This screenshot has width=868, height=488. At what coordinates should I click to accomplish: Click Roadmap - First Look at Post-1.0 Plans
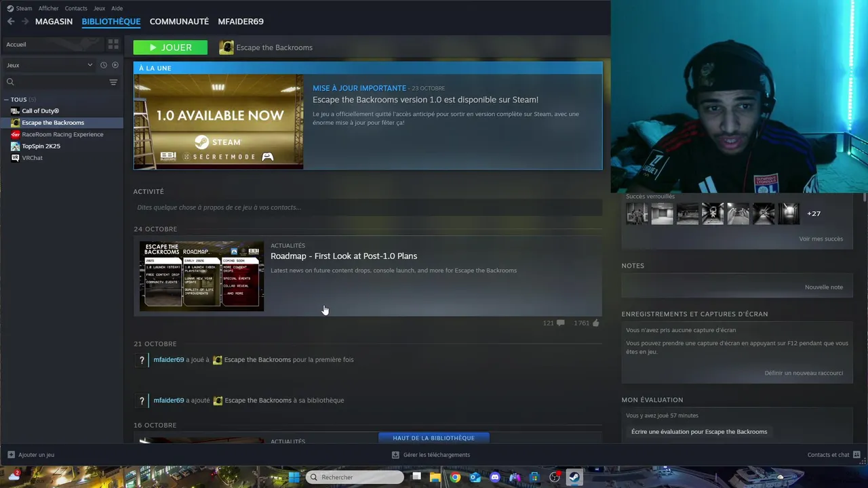click(344, 256)
